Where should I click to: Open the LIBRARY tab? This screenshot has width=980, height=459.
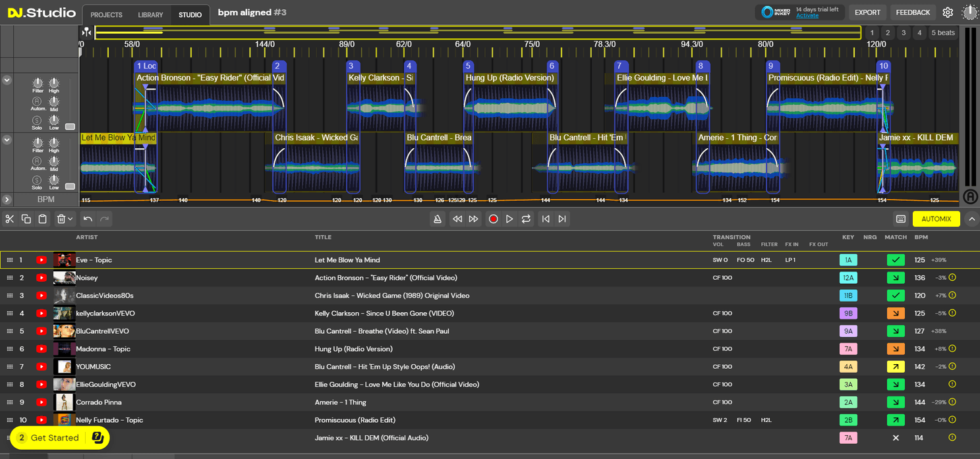150,14
